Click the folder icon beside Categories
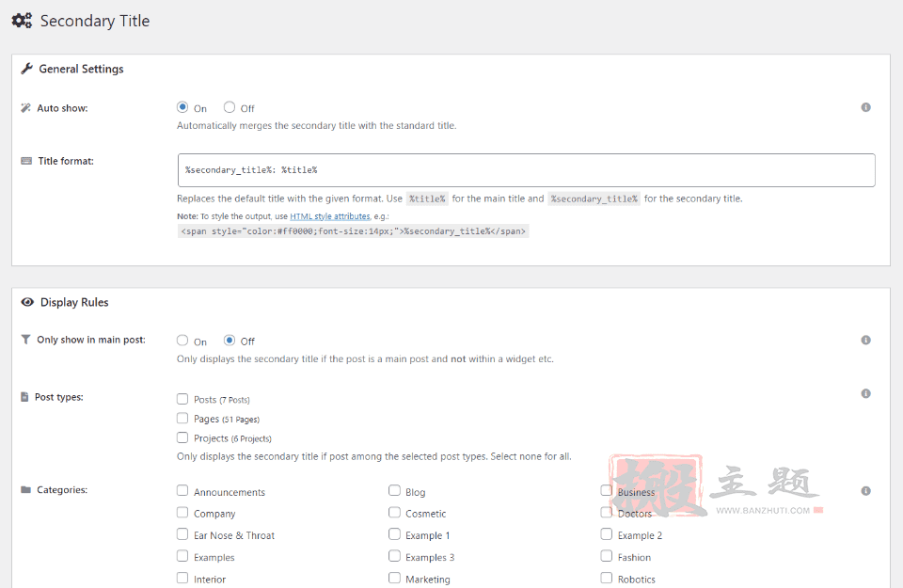 pos(26,490)
